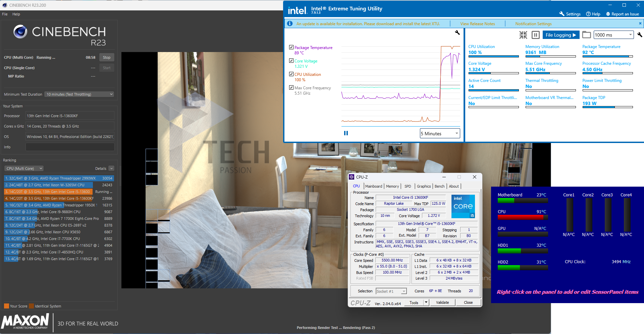The width and height of the screenshot is (644, 334).
Task: Pause the graph with the blue pause icon
Action: (x=346, y=133)
